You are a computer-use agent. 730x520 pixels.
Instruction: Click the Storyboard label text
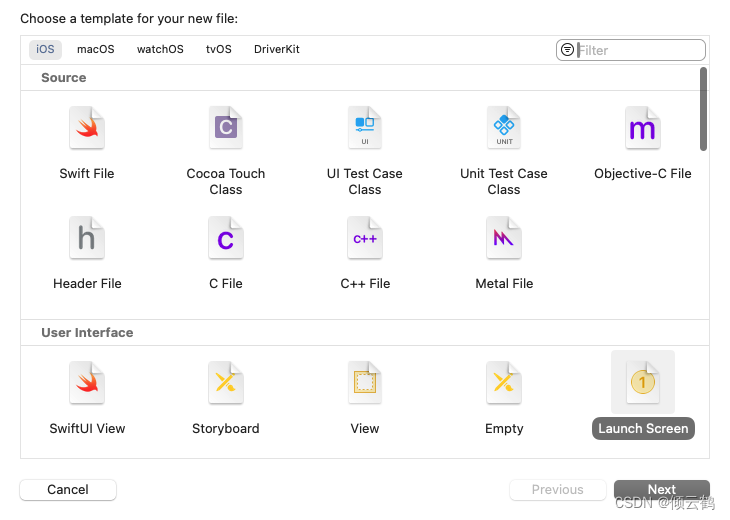pos(226,428)
